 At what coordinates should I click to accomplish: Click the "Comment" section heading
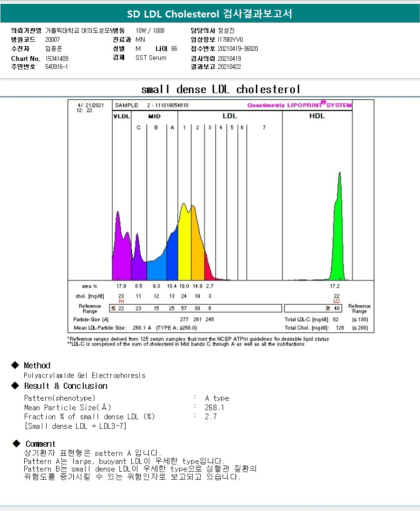tap(40, 444)
